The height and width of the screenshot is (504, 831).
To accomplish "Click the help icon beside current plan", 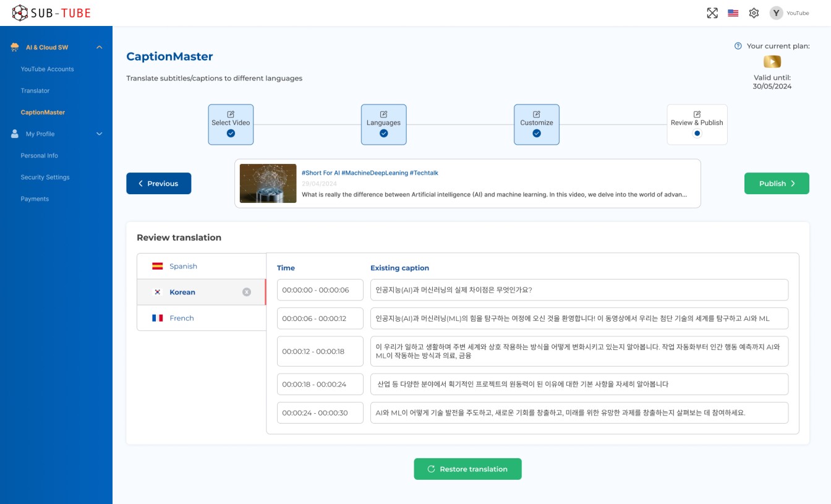I will pyautogui.click(x=738, y=46).
